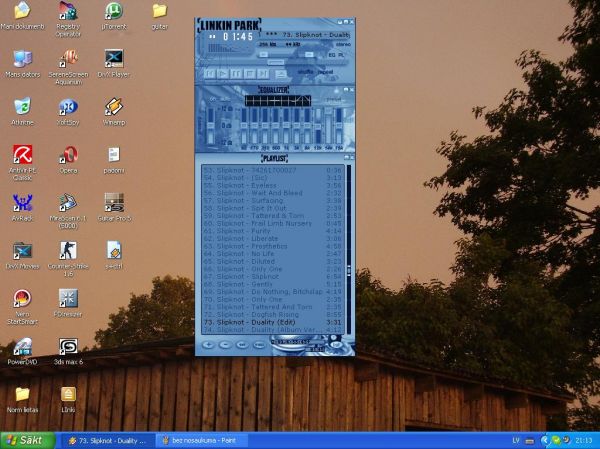Open the Mans dators desktop icon
Viewport: 600px width, 449px height.
23,64
